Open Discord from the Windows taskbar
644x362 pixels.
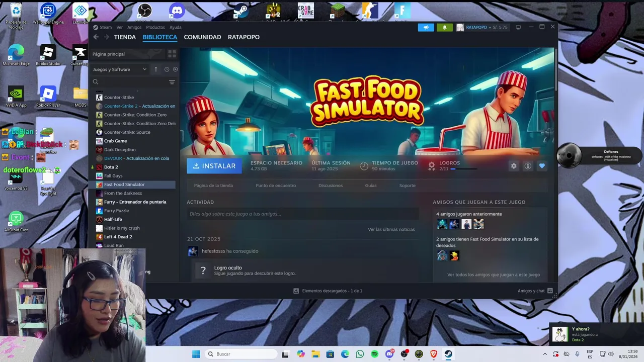389,354
